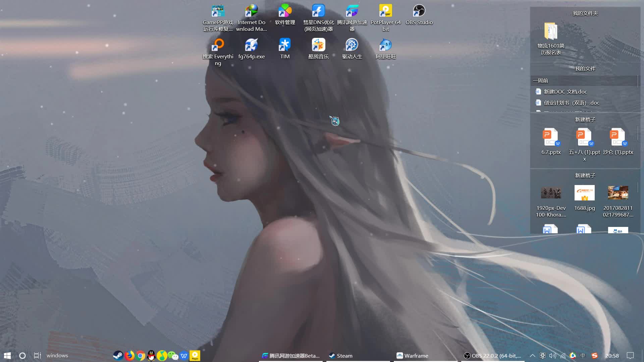Click the scrollbar of 我的文件 list
The height and width of the screenshot is (362, 644).
tap(638, 82)
